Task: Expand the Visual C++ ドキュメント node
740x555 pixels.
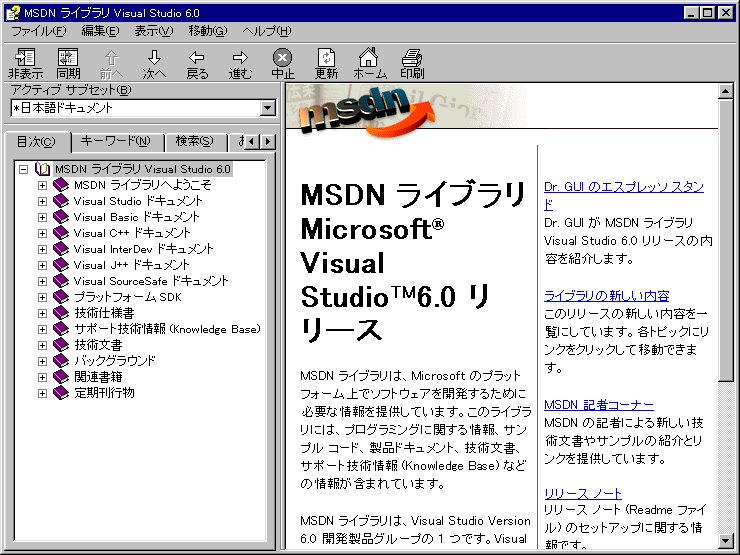Action: pos(42,233)
